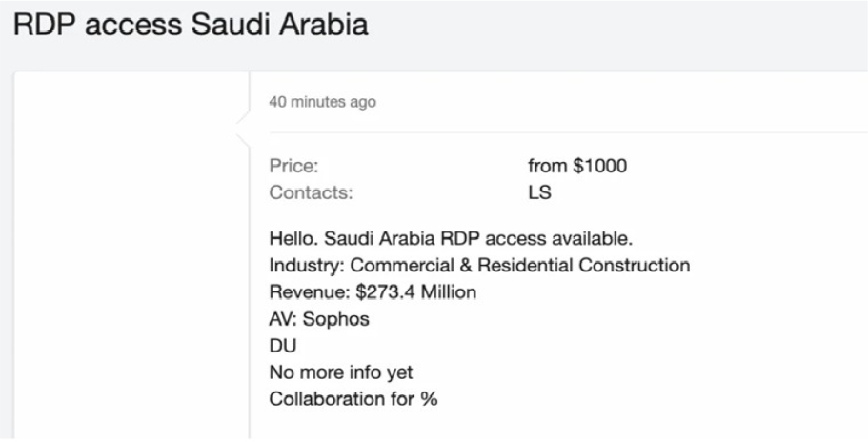Click the DU text line
The width and height of the screenshot is (868, 442).
coord(283,346)
